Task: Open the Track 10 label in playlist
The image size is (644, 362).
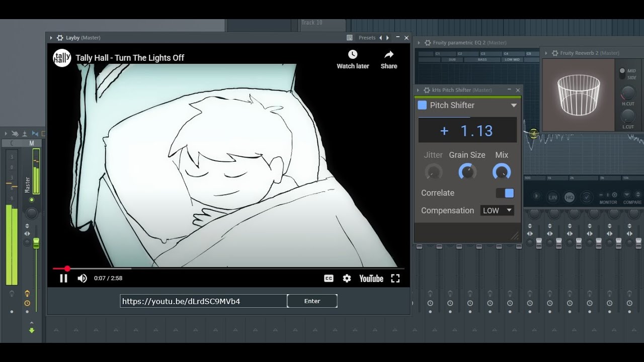Action: click(312, 23)
